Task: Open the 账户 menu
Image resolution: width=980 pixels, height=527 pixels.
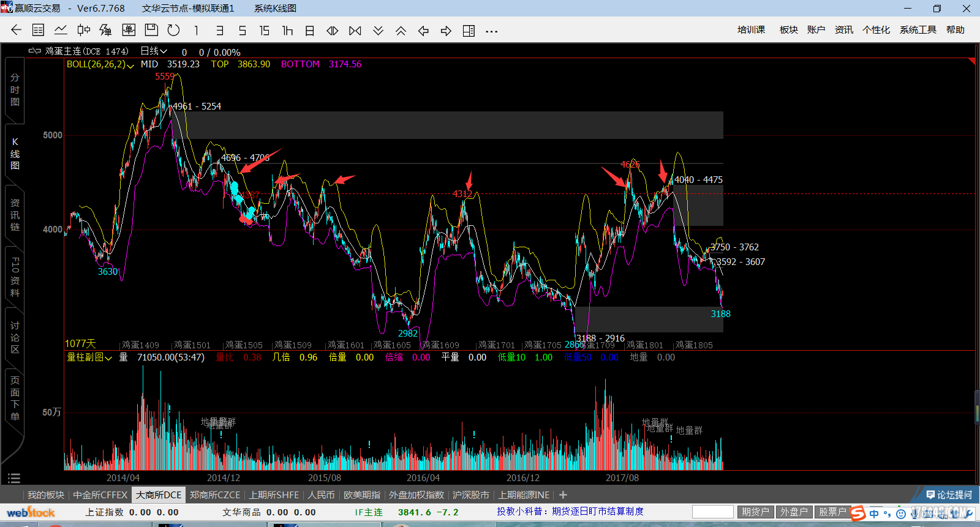Action: (x=816, y=29)
